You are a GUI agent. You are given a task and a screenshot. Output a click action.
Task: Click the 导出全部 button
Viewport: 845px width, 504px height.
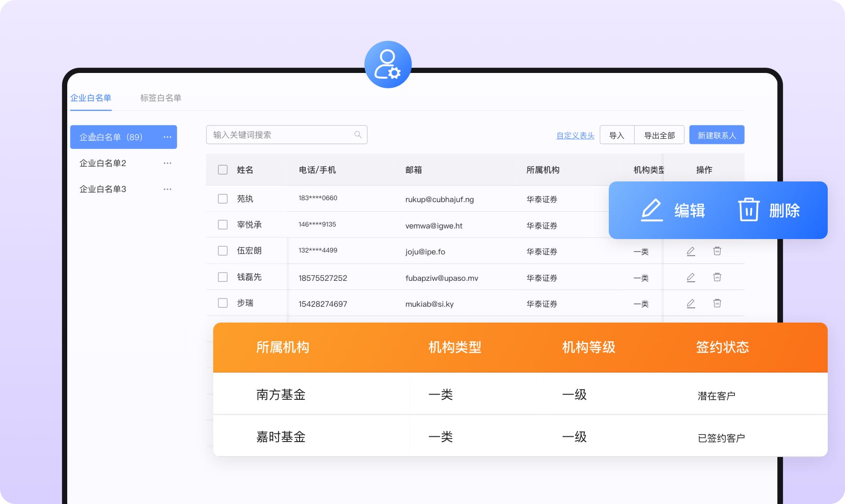pyautogui.click(x=660, y=135)
